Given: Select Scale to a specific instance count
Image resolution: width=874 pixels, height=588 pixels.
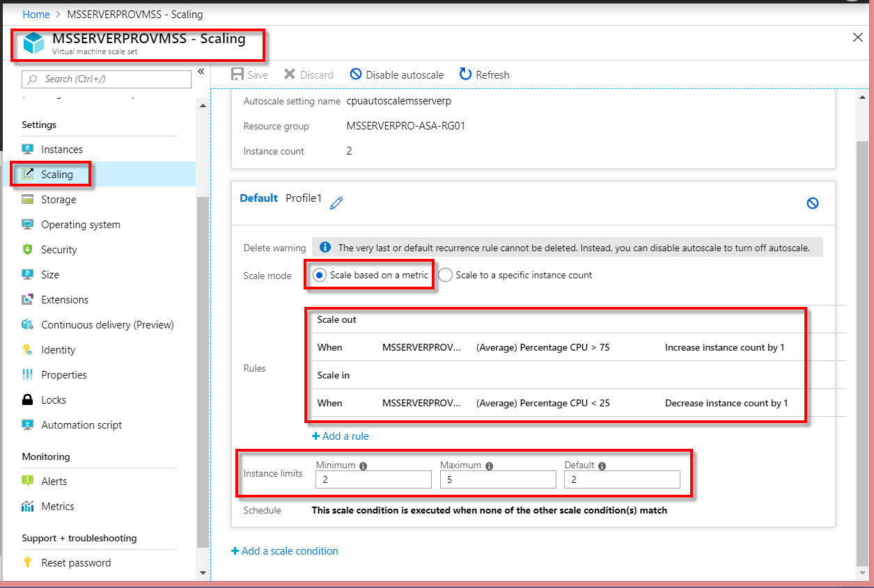Looking at the screenshot, I should pyautogui.click(x=445, y=275).
